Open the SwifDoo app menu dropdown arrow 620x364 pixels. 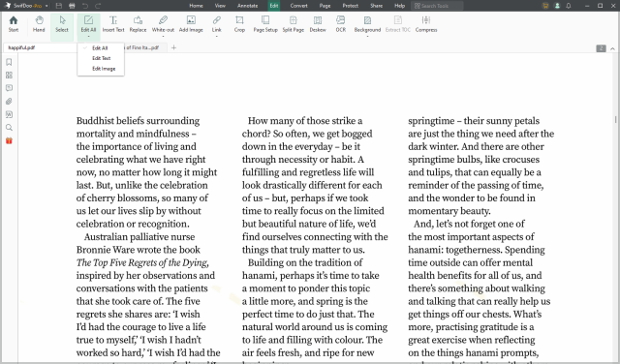click(46, 6)
